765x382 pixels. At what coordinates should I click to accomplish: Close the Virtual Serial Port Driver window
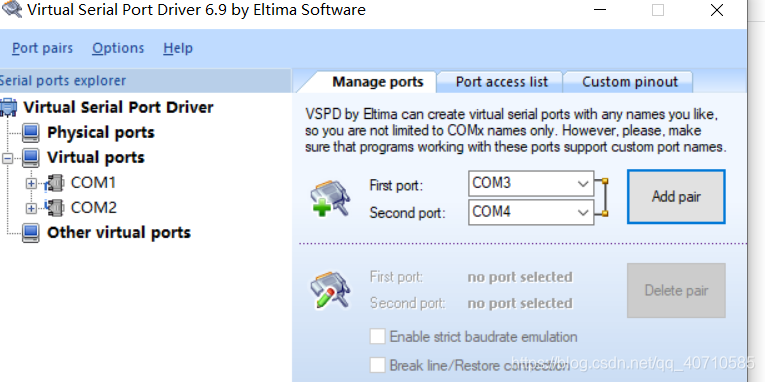(717, 10)
